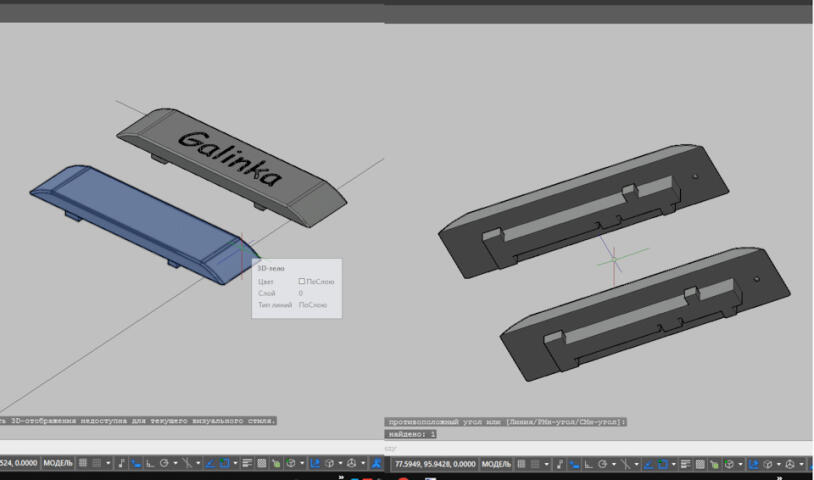Open object snap settings dropdown in left status bar

click(x=236, y=464)
